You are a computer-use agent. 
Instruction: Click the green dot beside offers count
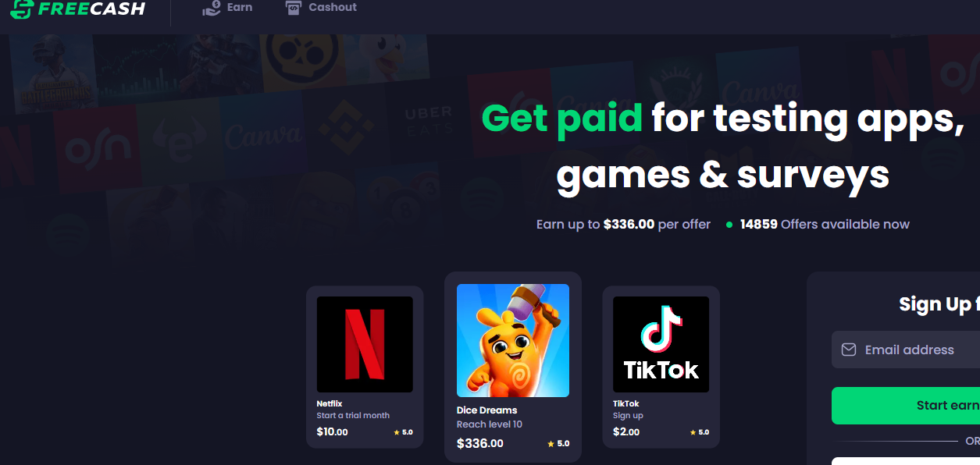pos(729,225)
